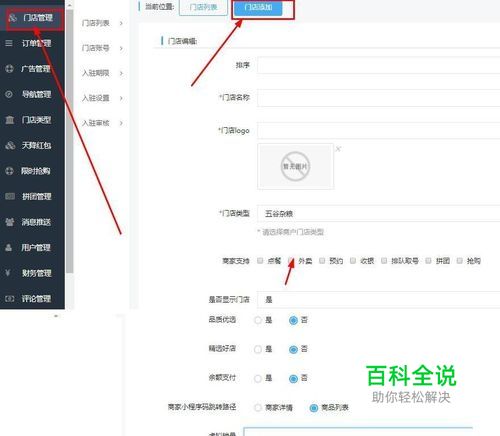
Task: Click the 导航管理 compass icon
Action: click(9, 94)
